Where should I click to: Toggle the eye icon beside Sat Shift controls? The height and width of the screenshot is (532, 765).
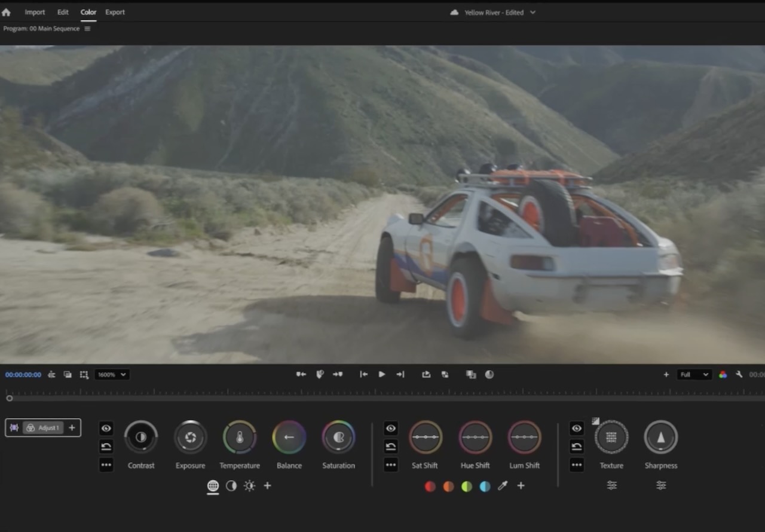click(x=390, y=428)
